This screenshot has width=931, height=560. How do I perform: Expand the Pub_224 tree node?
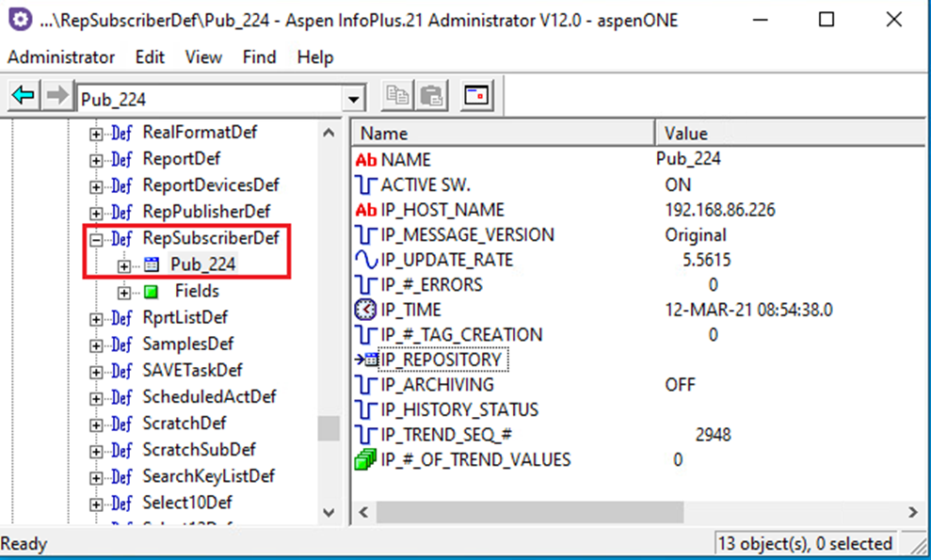click(x=123, y=266)
